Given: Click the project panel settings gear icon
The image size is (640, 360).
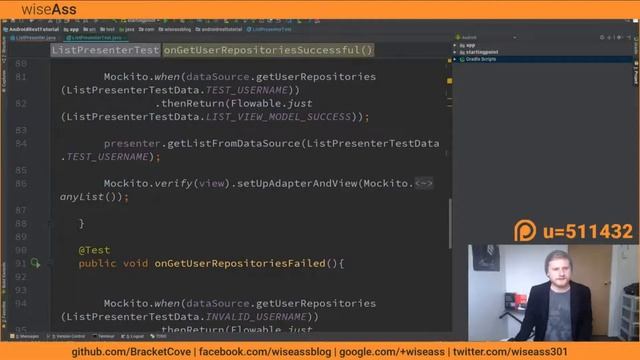Looking at the screenshot, I should [619, 37].
